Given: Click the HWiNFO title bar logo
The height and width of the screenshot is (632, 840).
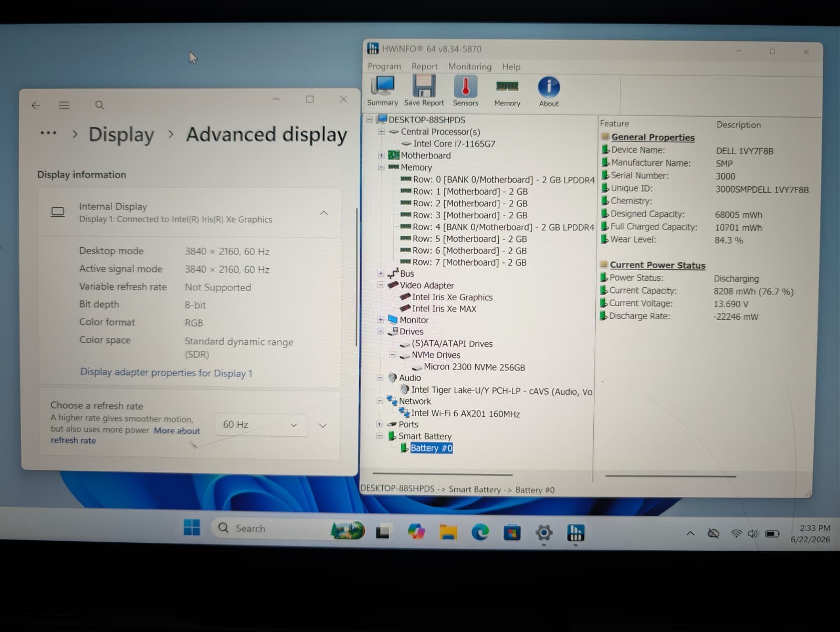Looking at the screenshot, I should click(x=373, y=49).
